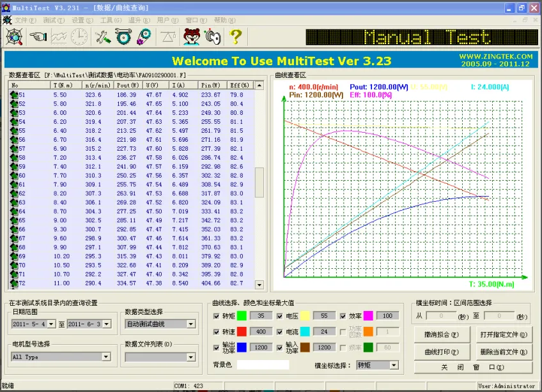Open the 设置(S) menu
This screenshot has width=542, height=392.
(82, 20)
